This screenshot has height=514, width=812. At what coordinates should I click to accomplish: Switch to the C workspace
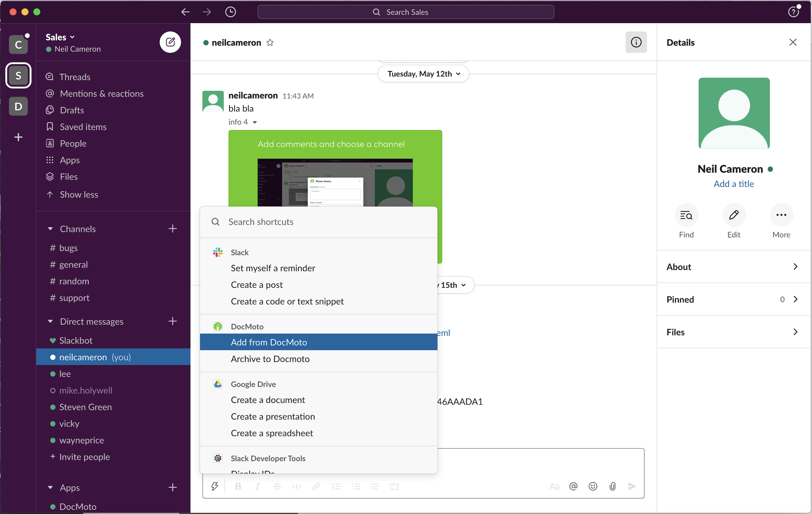[x=19, y=44]
